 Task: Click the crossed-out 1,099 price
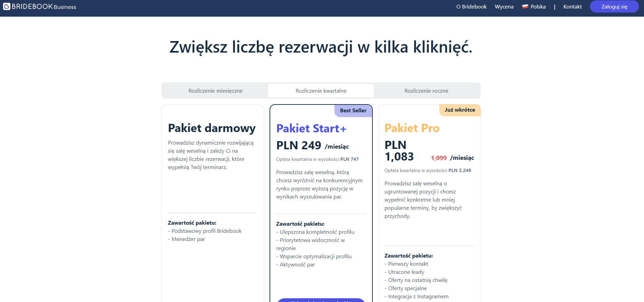coord(439,158)
